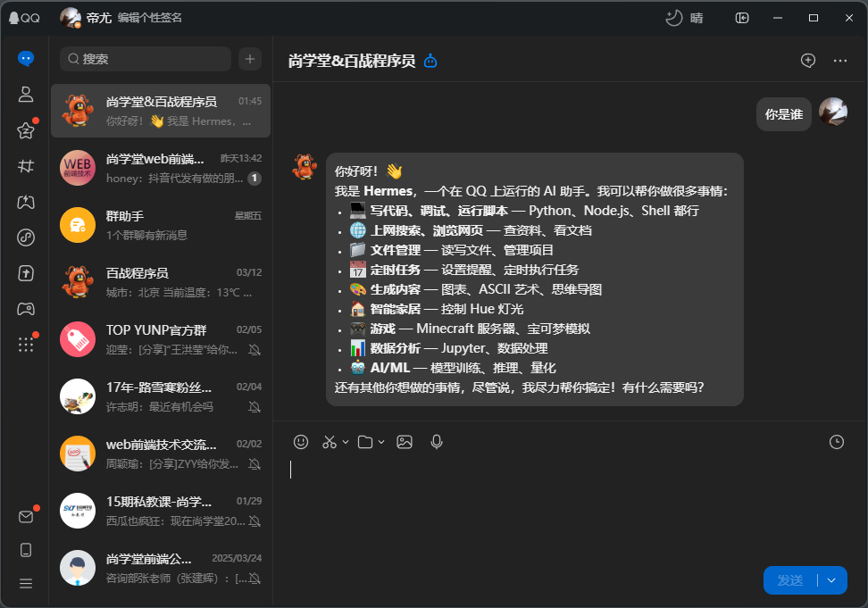The image size is (868, 608).
Task: Click own avatar beside 你是谁 message
Action: click(833, 112)
